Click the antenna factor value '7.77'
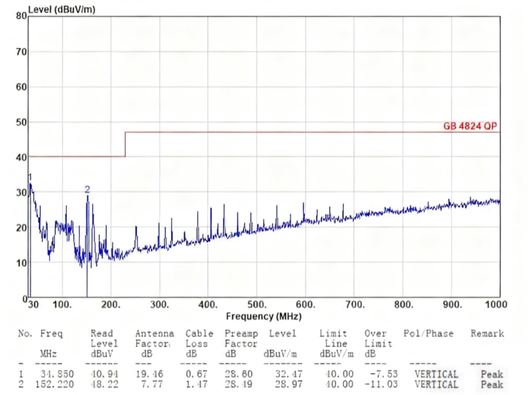Screen dimensions: 532x395 (152, 385)
